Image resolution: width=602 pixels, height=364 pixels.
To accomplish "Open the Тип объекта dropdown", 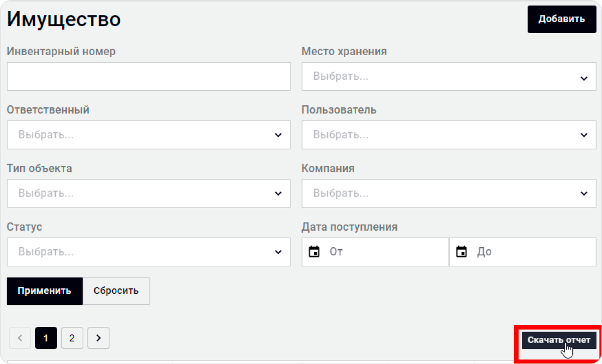I will [x=148, y=194].
